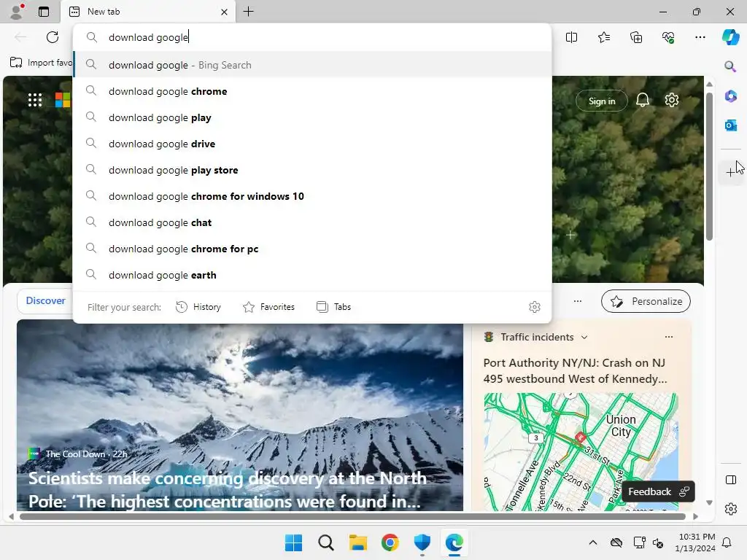
Task: Open the tab actions menu icon
Action: pyautogui.click(x=44, y=12)
